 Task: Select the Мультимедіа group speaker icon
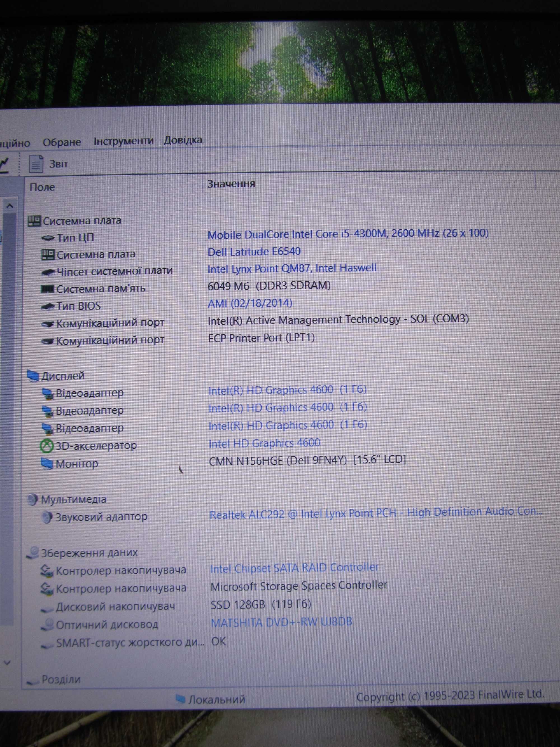point(32,499)
